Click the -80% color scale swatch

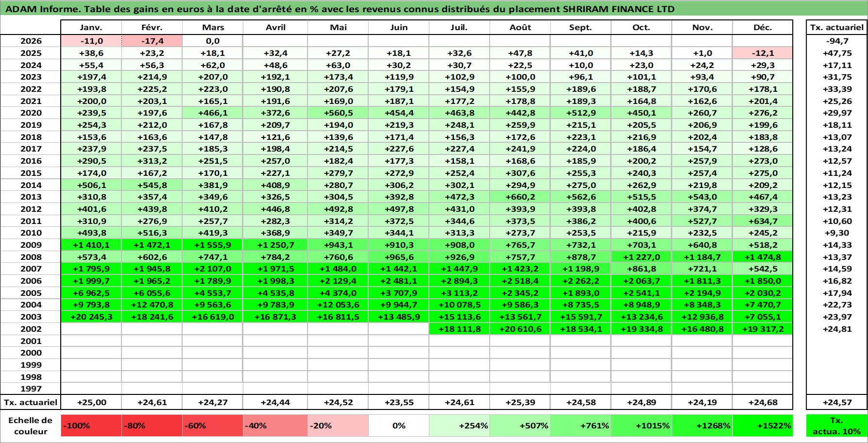tap(152, 426)
